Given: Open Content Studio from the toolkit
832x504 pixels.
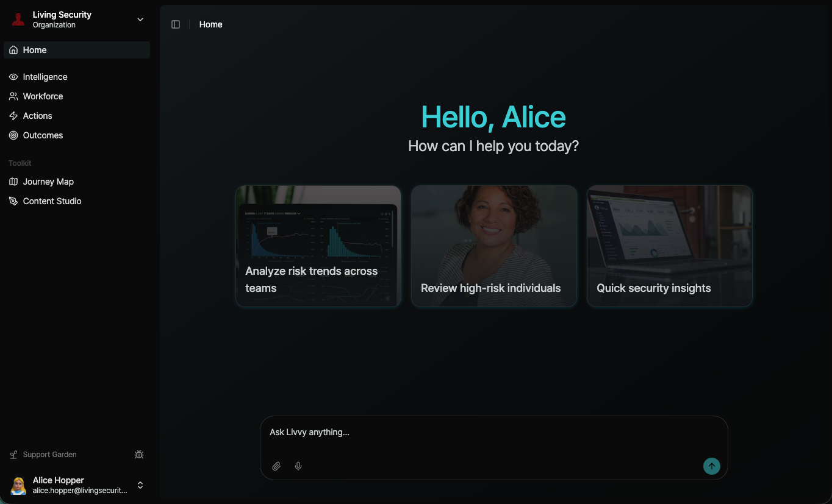Looking at the screenshot, I should click(x=52, y=201).
